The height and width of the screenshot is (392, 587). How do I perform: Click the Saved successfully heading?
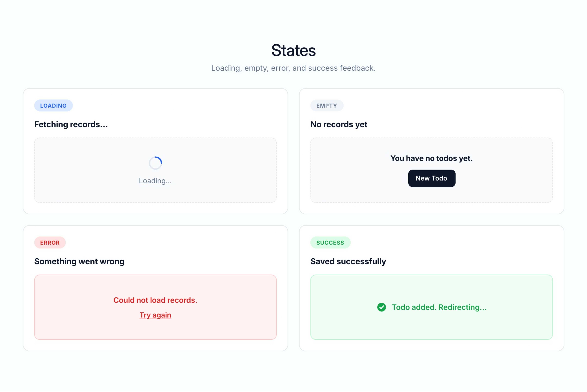348,261
